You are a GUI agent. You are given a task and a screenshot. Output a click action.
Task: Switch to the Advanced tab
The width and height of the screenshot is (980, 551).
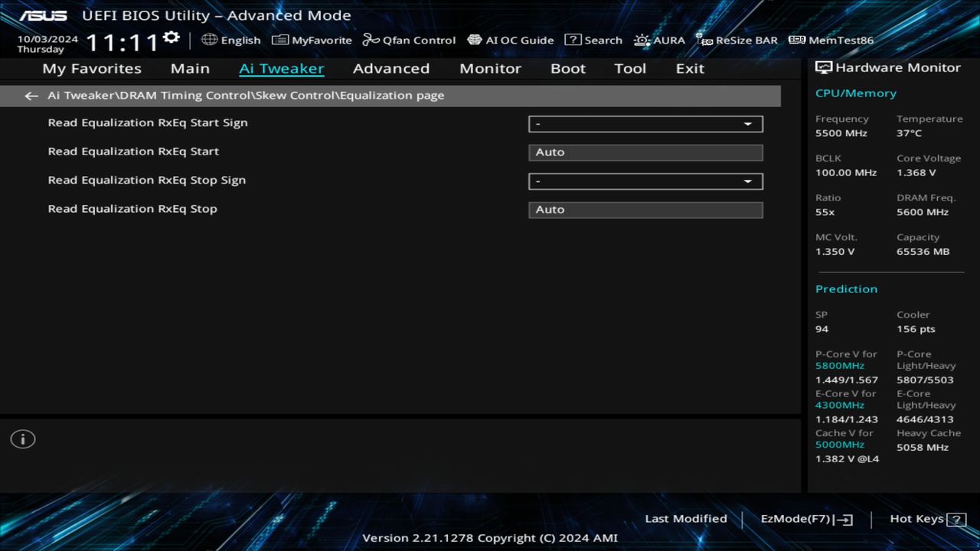click(x=390, y=68)
